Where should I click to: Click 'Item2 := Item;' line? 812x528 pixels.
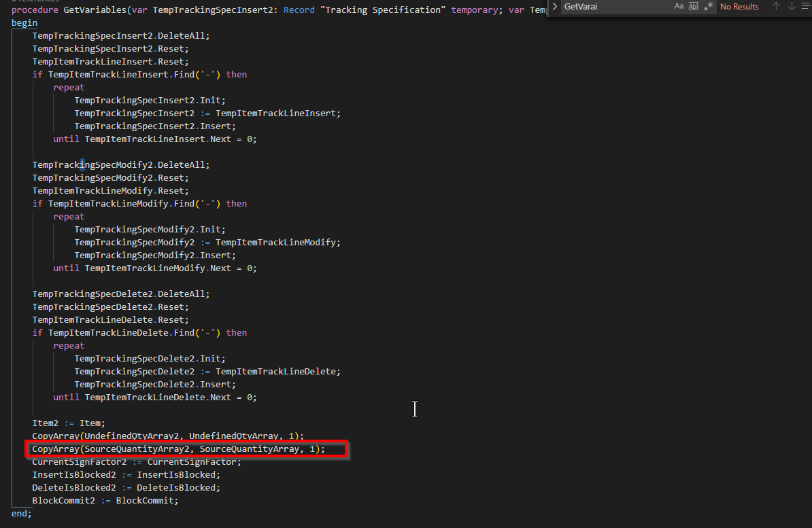tap(69, 423)
